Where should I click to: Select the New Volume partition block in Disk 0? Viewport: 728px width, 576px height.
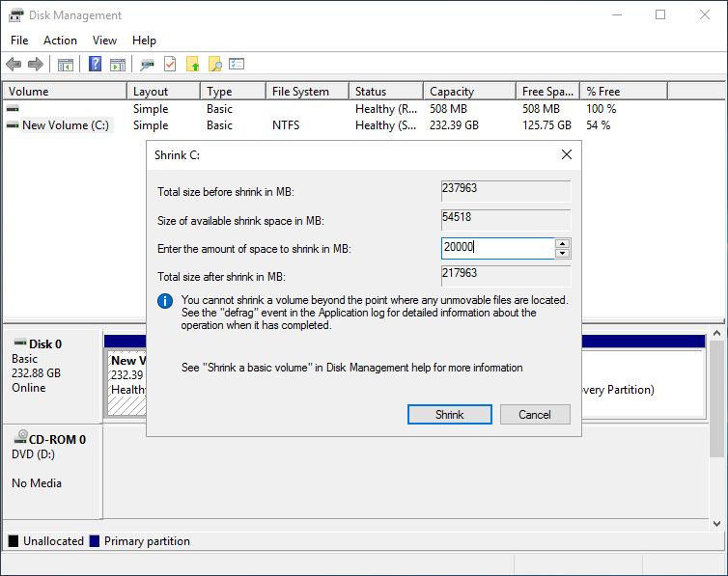126,382
